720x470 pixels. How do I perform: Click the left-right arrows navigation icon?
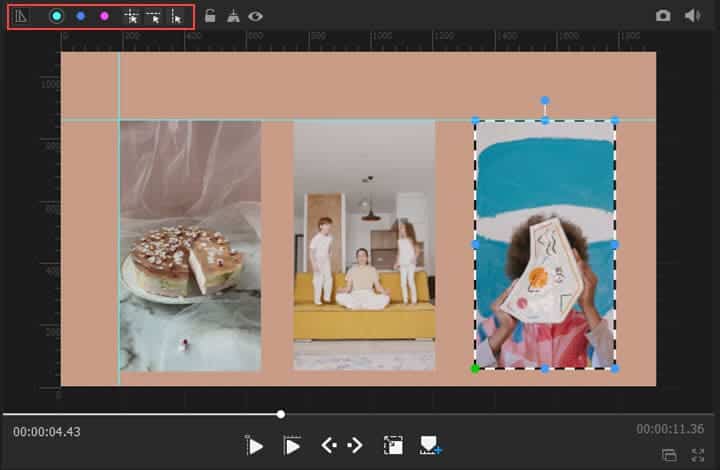coord(341,446)
